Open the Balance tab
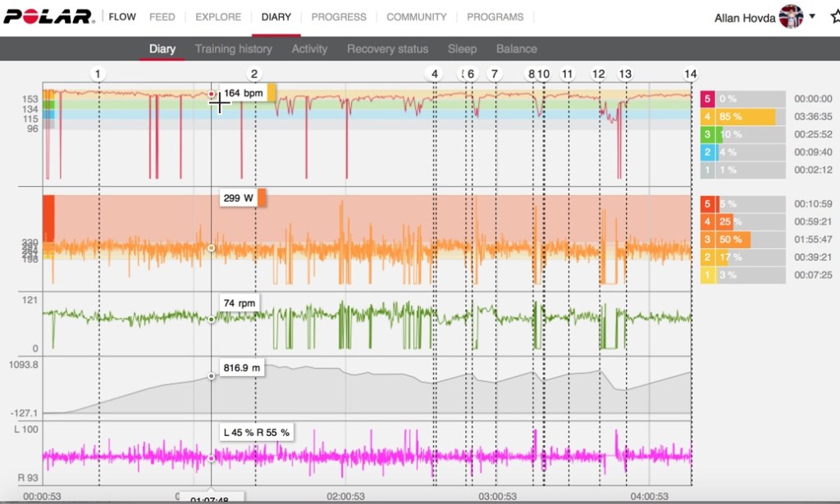The image size is (840, 504). [517, 48]
